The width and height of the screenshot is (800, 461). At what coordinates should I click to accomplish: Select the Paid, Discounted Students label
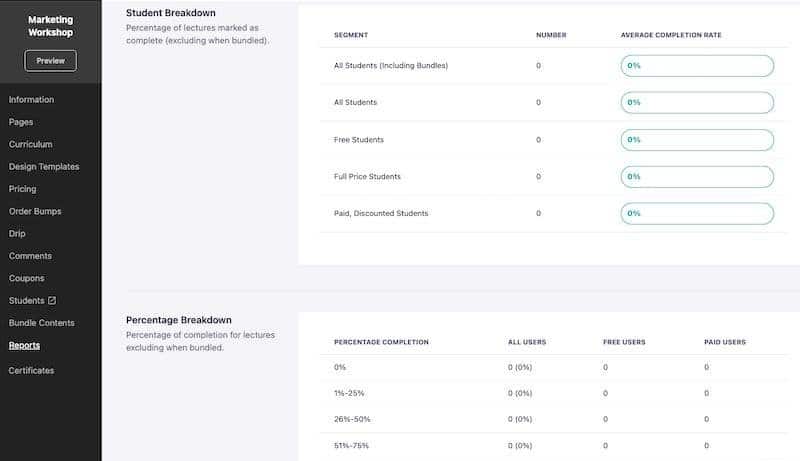(381, 214)
